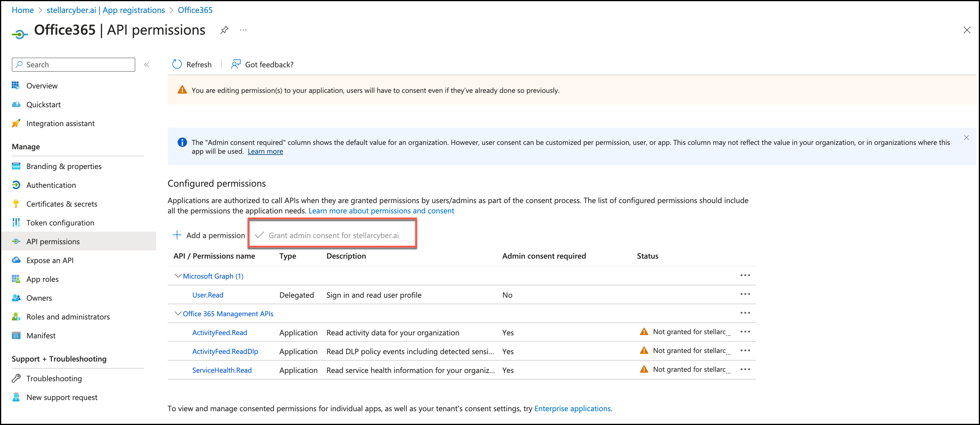Click the Got feedback icon
This screenshot has width=980, height=425.
(x=236, y=64)
